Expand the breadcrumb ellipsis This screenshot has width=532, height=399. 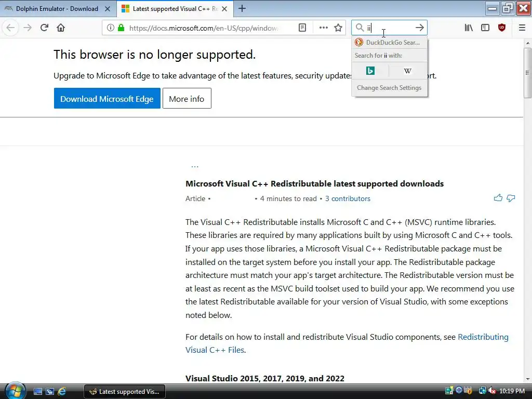tap(195, 167)
